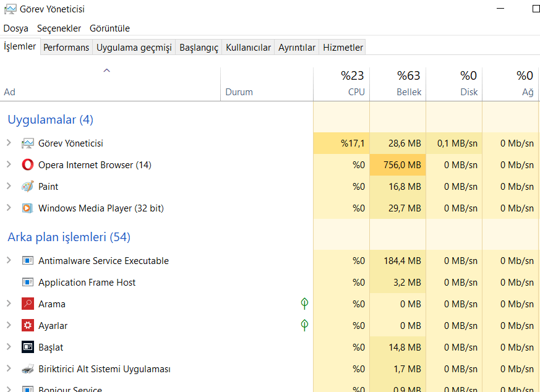
Task: Click the Biriktirici Alt Sistemi printer icon
Action: [27, 369]
